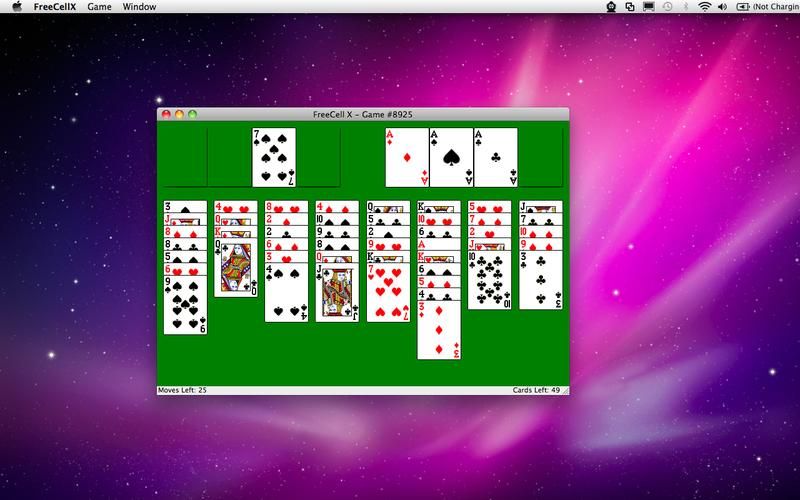Click the 3 of hearts card
800x500 pixels.
click(x=287, y=257)
